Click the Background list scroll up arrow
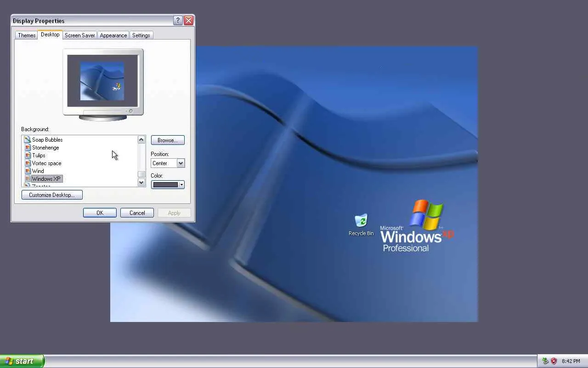This screenshot has height=368, width=588. pos(141,140)
